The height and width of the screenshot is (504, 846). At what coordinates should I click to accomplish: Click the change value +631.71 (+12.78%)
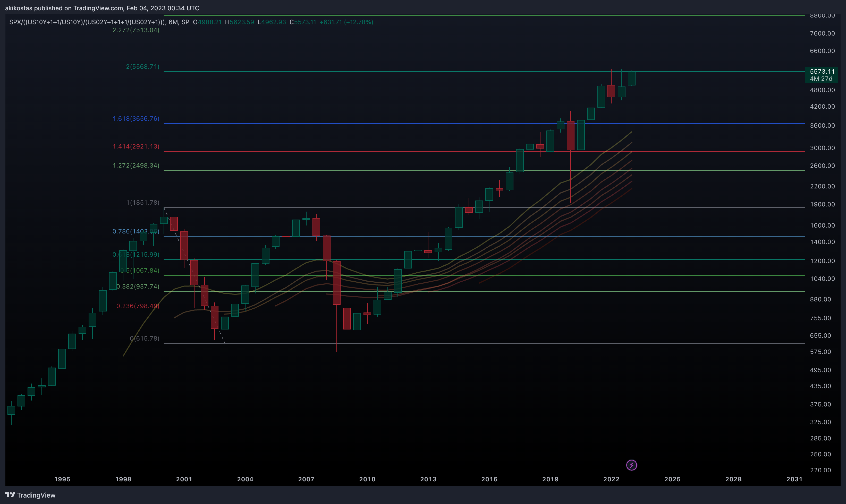point(346,22)
